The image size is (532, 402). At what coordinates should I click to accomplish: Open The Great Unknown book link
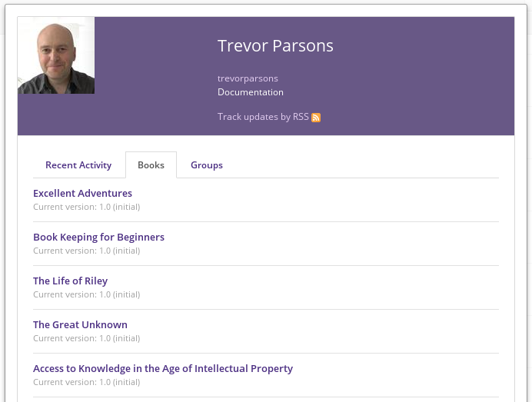click(x=80, y=324)
